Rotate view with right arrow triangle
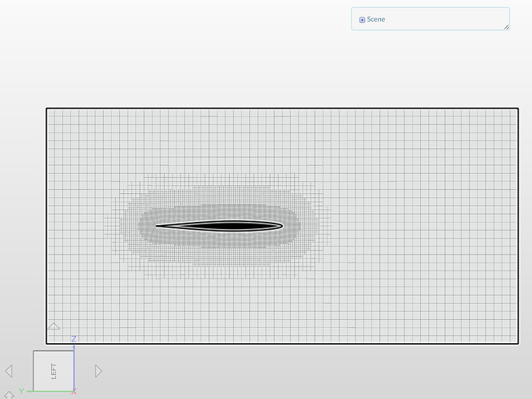The image size is (532, 399). point(98,371)
